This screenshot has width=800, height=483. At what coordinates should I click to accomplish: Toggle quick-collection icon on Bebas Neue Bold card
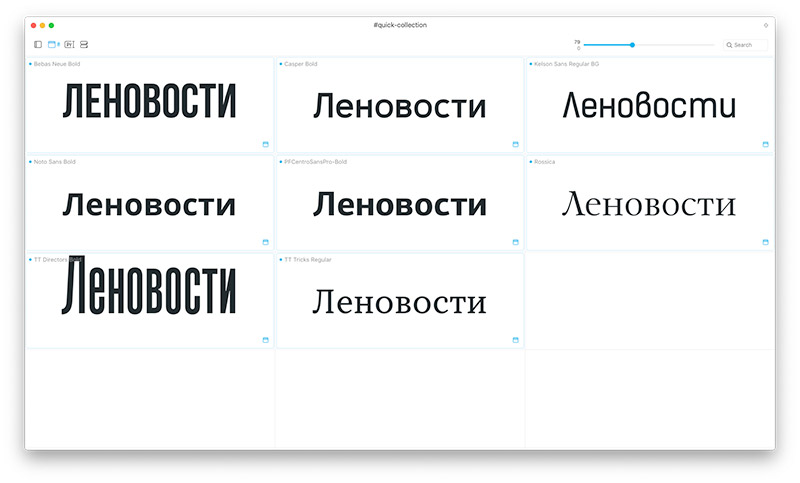pyautogui.click(x=265, y=144)
